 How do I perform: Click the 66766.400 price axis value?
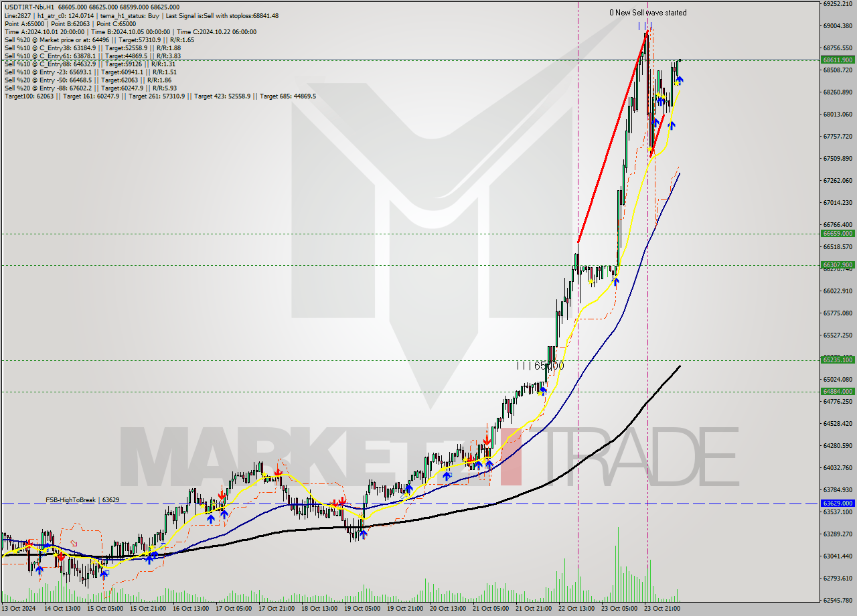coord(839,225)
